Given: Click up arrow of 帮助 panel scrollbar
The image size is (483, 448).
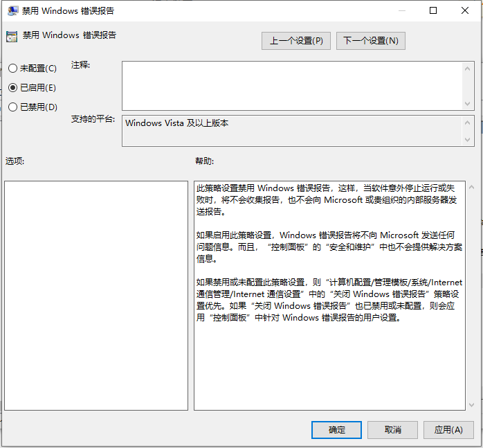Looking at the screenshot, I should tap(471, 187).
